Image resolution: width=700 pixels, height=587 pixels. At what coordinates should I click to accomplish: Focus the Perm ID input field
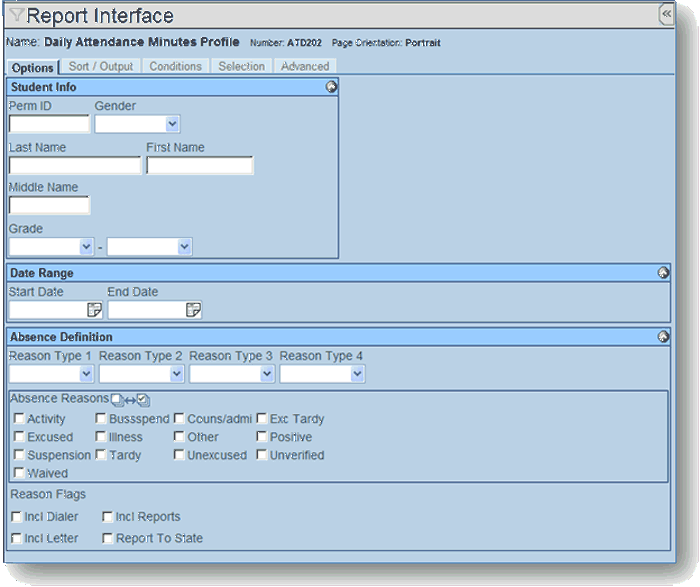point(50,124)
